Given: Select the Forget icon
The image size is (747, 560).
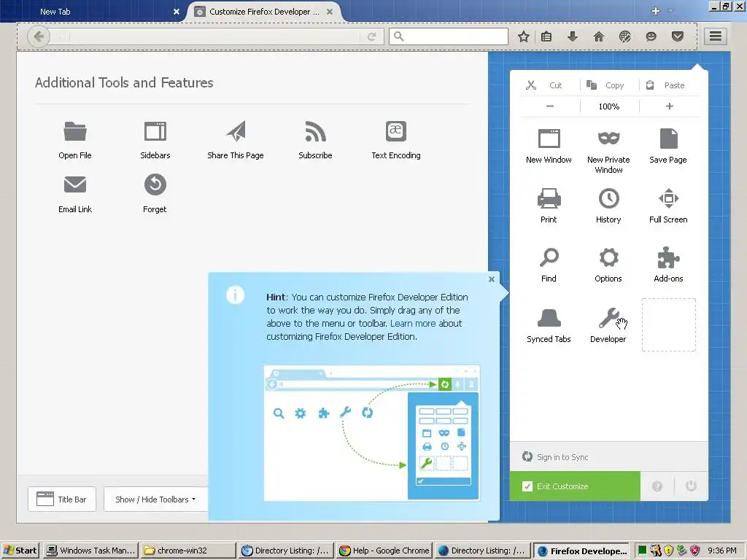Looking at the screenshot, I should coord(155,184).
